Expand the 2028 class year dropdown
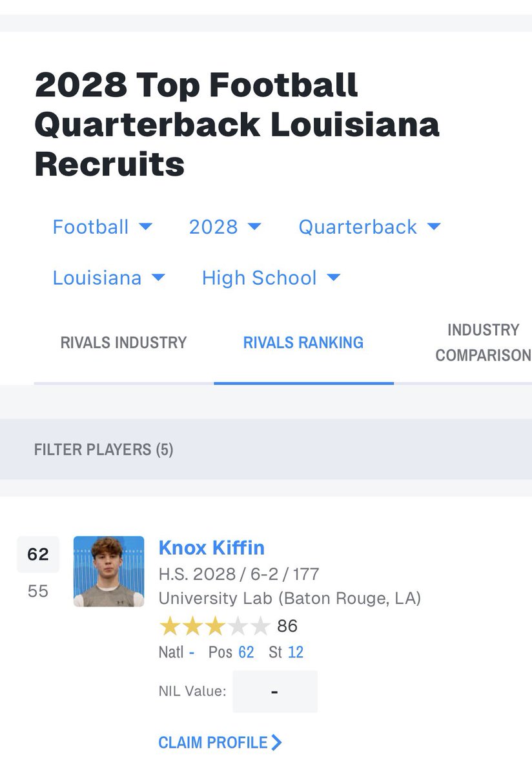This screenshot has height=775, width=532. pyautogui.click(x=225, y=227)
